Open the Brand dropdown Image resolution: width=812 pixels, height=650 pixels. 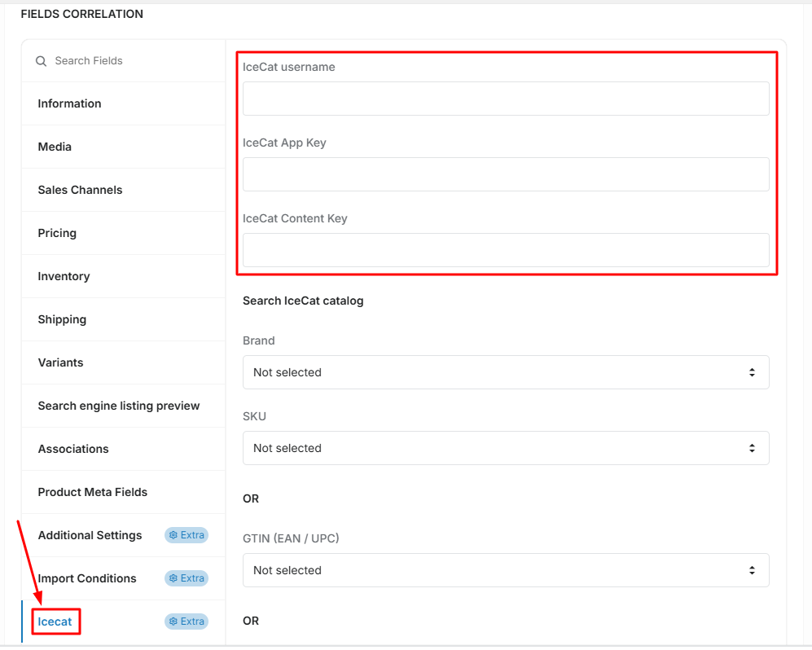(x=506, y=372)
